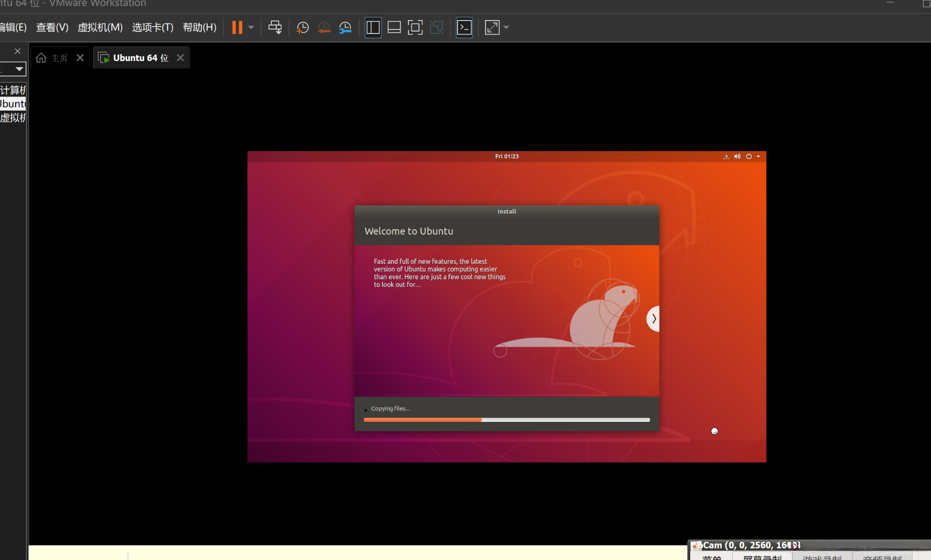Send Ctrl+Alt+Del to the virtual machine

275,28
